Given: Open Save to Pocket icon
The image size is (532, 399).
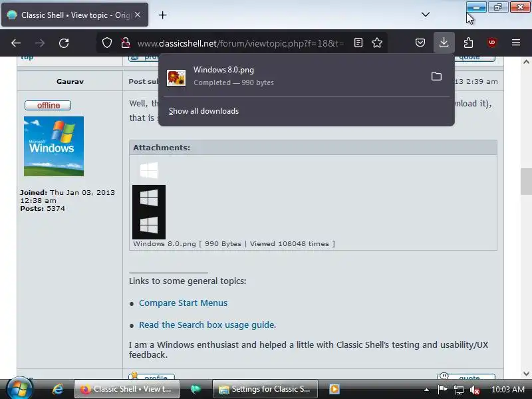Looking at the screenshot, I should pyautogui.click(x=420, y=43).
